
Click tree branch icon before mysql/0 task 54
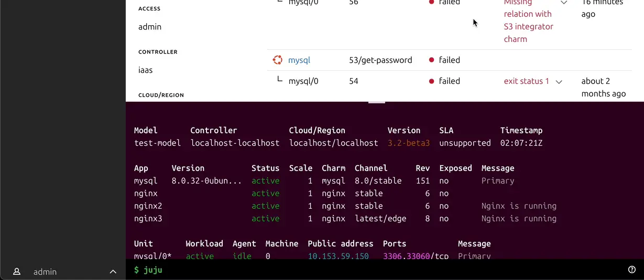pyautogui.click(x=280, y=80)
